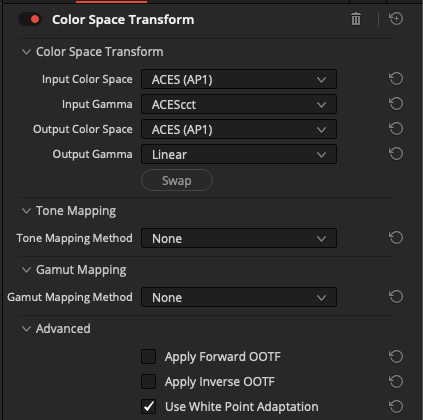Collapse the Advanced section

click(x=26, y=329)
